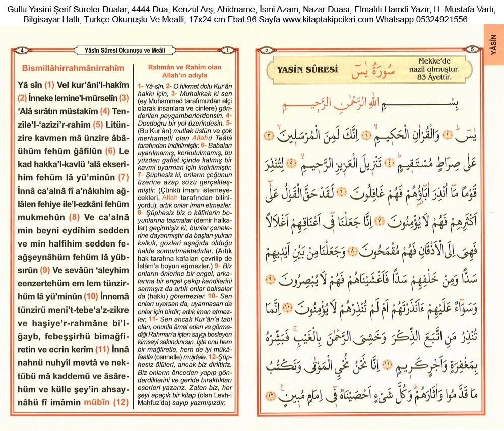This screenshot has width=504, height=431.
Task: Click the ornamental verse marker ١٢ in the last Arabic line
Action: pyautogui.click(x=271, y=395)
